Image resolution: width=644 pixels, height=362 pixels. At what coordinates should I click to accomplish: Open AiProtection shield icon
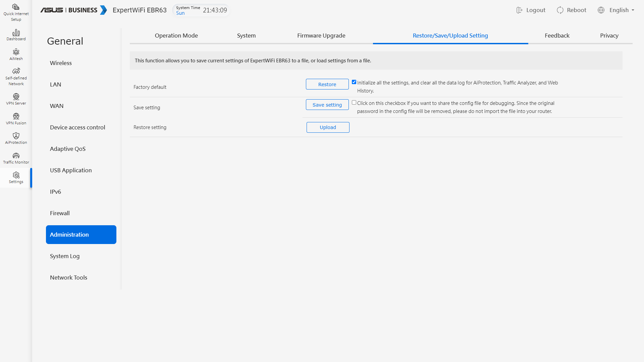coord(16,138)
